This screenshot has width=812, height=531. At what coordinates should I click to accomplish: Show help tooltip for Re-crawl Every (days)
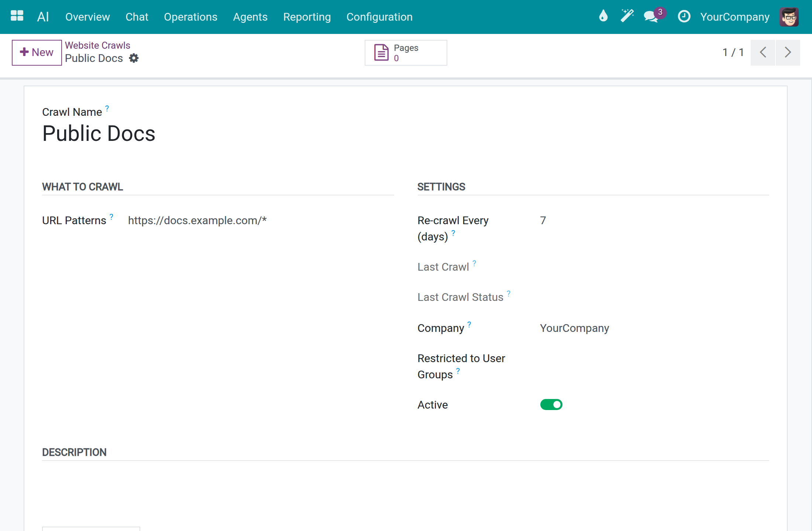453,233
